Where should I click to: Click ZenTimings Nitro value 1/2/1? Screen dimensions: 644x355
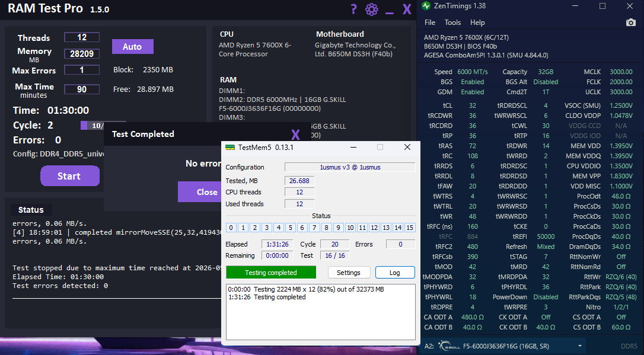point(621,307)
